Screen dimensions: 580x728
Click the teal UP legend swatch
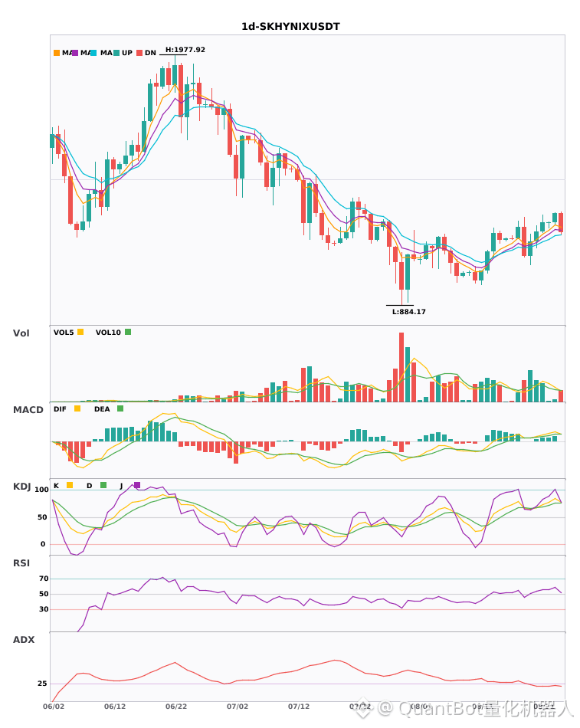(116, 53)
